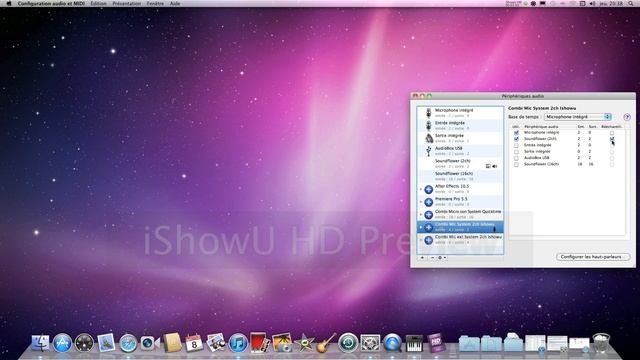Add a new device with the plus button

pos(422,258)
